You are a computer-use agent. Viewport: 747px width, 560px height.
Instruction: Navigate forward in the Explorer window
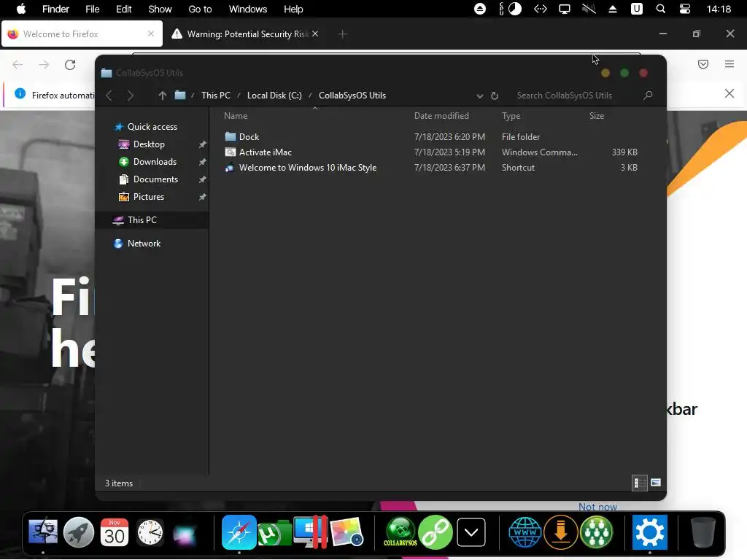[130, 96]
